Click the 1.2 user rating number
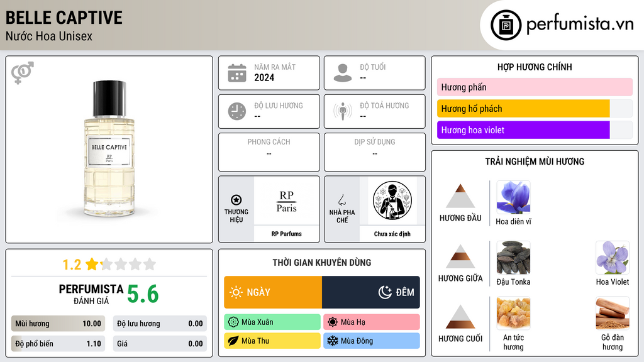644x362 pixels. click(72, 265)
